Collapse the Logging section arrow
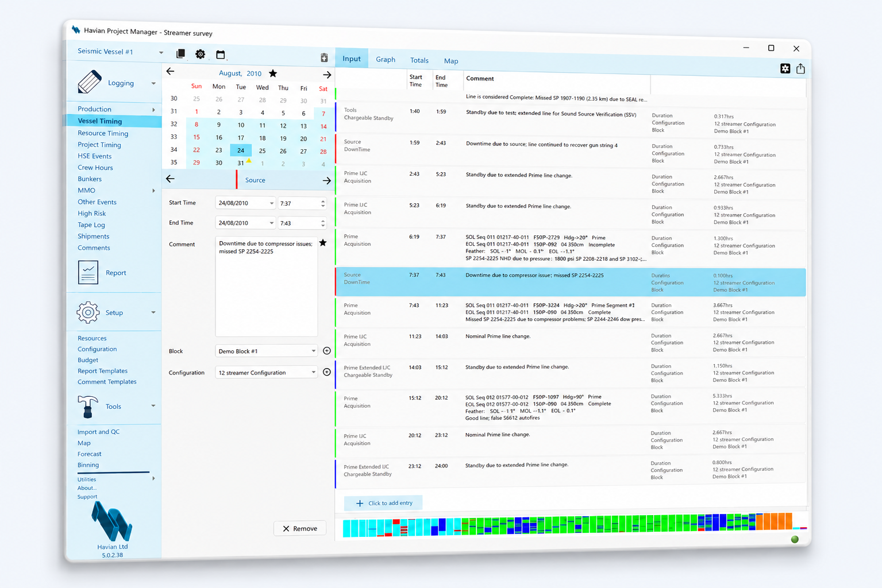 click(153, 83)
